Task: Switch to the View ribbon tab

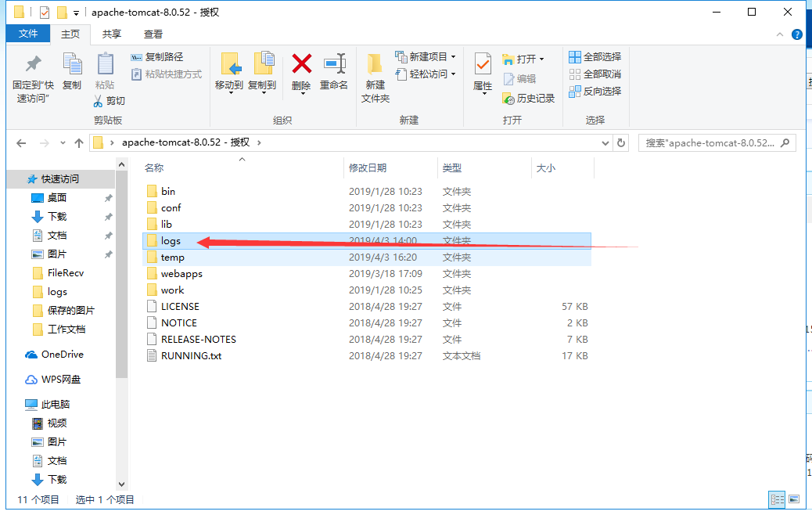Action: [x=153, y=34]
